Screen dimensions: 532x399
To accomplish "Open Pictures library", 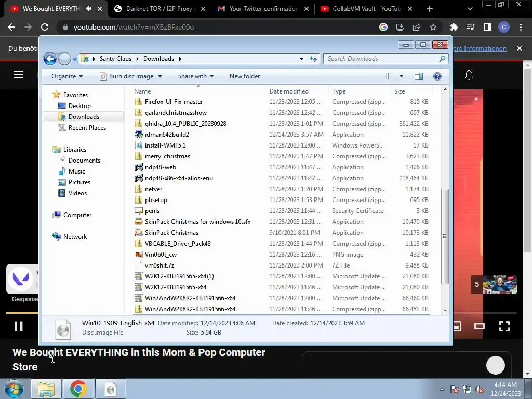I will (x=79, y=182).
